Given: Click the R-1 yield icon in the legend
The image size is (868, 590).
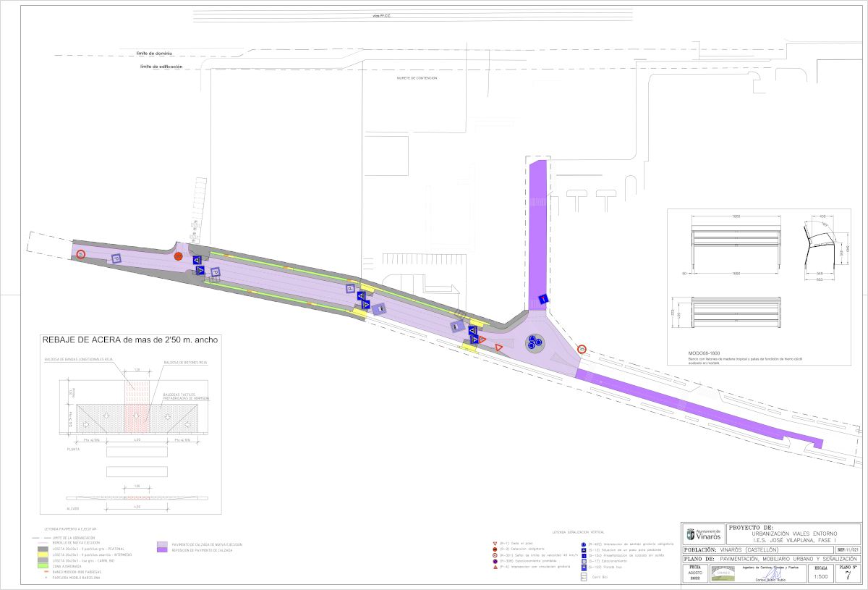Looking at the screenshot, I should click(494, 543).
